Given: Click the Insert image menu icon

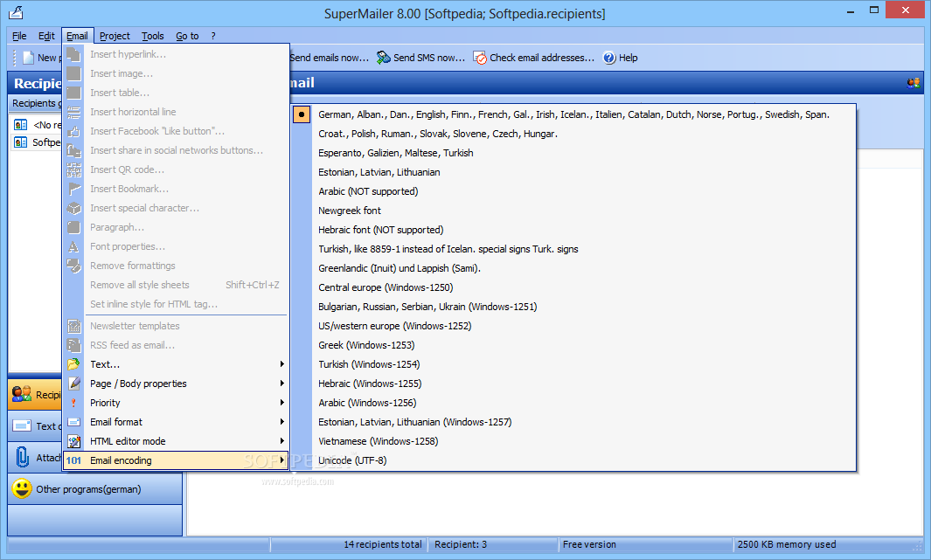Looking at the screenshot, I should (x=73, y=73).
